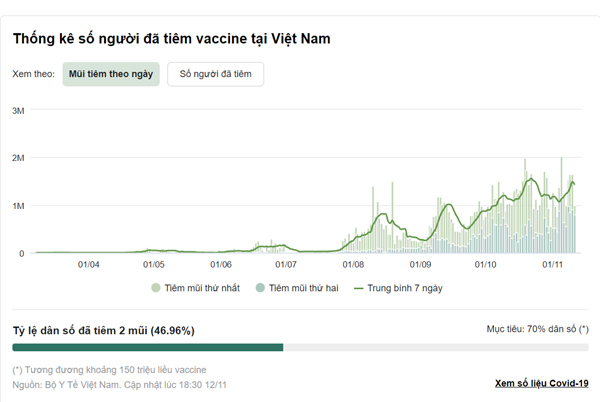Select the "Mũi tiêm theo ngày" tab

(x=110, y=74)
